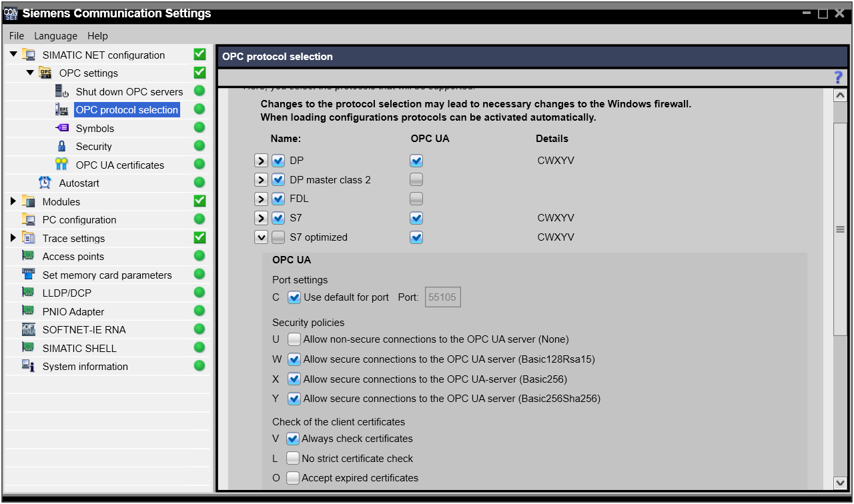This screenshot has width=854, height=504.
Task: Toggle Use default for port checkbox
Action: (294, 297)
